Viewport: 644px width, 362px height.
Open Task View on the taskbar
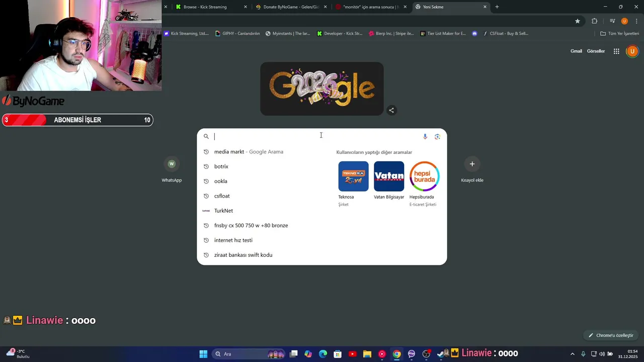(x=294, y=354)
